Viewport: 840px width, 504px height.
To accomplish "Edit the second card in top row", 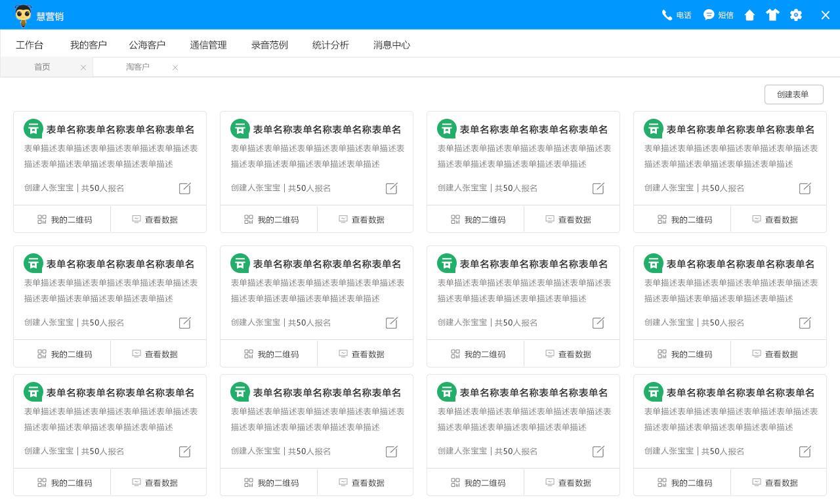I will [392, 188].
